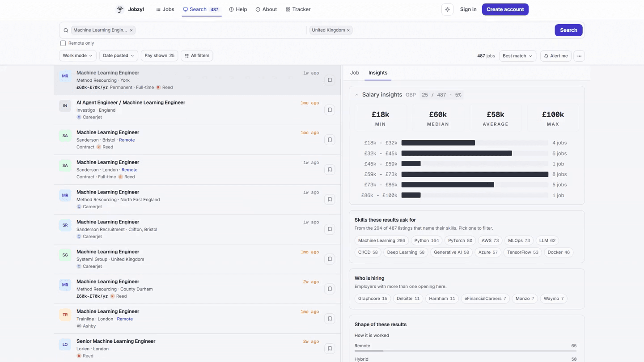644x362 pixels.
Task: Open the Jobs nav item
Action: coord(165,9)
